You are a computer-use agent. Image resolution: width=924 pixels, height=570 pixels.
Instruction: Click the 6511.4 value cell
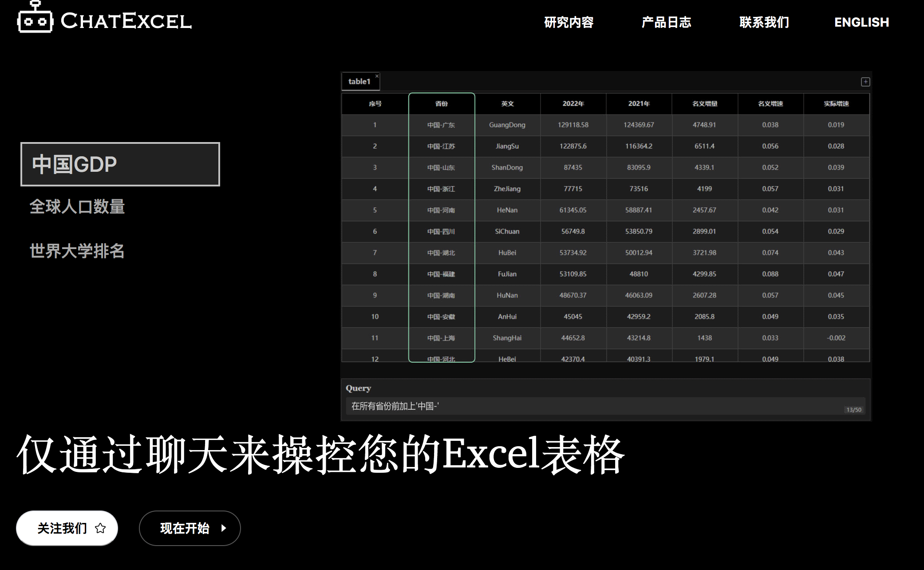pyautogui.click(x=705, y=146)
